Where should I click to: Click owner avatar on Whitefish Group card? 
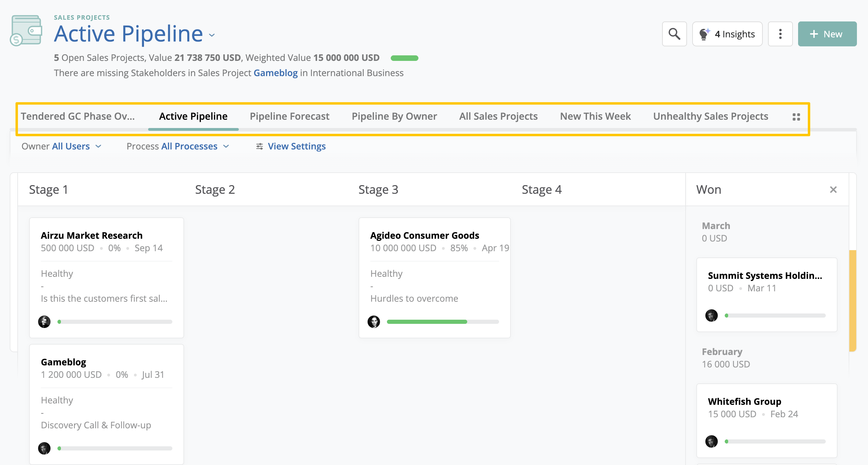[x=712, y=441]
